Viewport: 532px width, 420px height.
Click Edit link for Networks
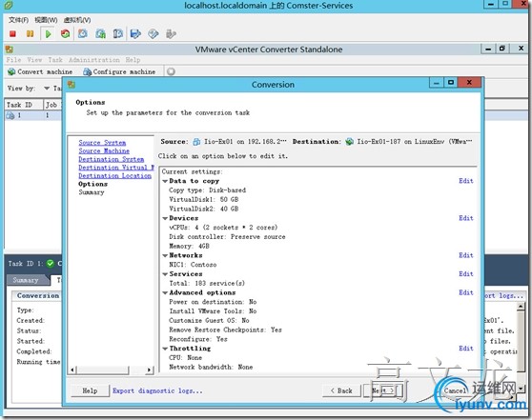[x=466, y=255]
